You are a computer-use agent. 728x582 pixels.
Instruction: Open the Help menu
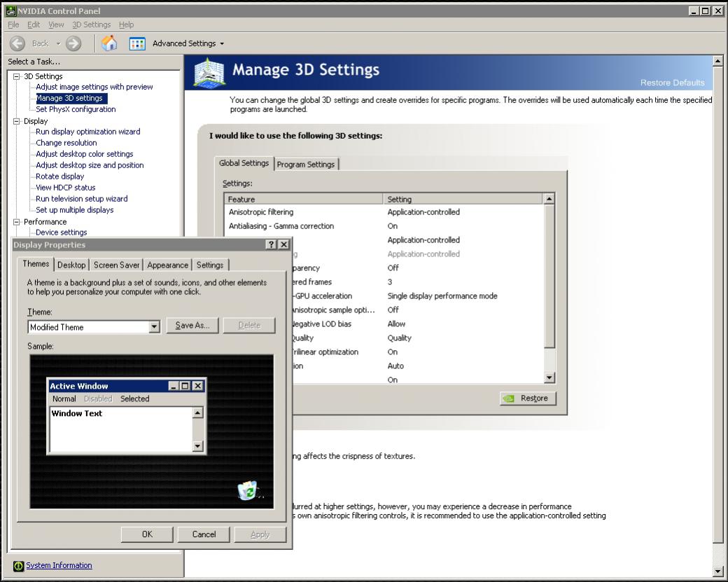click(x=126, y=25)
